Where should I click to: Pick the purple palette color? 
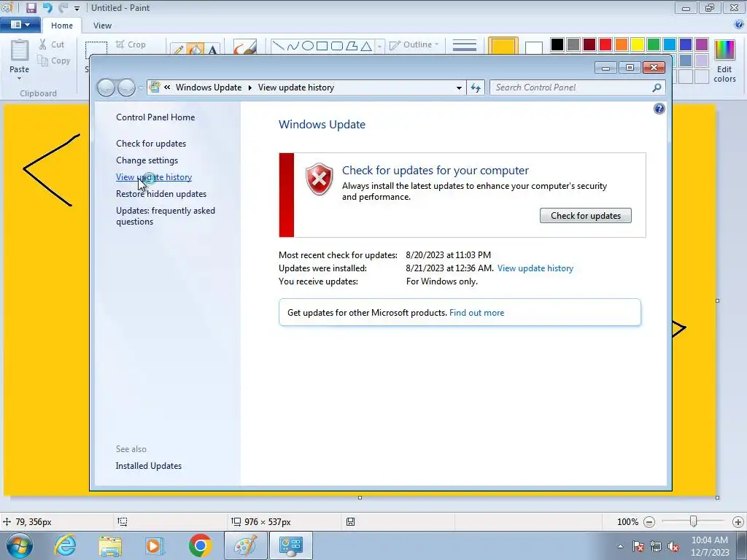click(701, 44)
